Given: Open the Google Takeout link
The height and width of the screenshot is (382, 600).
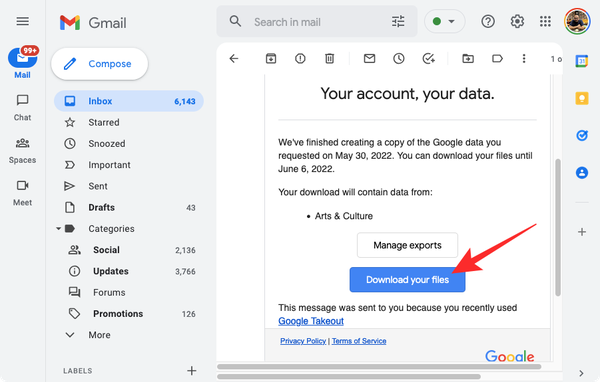Looking at the screenshot, I should [311, 321].
